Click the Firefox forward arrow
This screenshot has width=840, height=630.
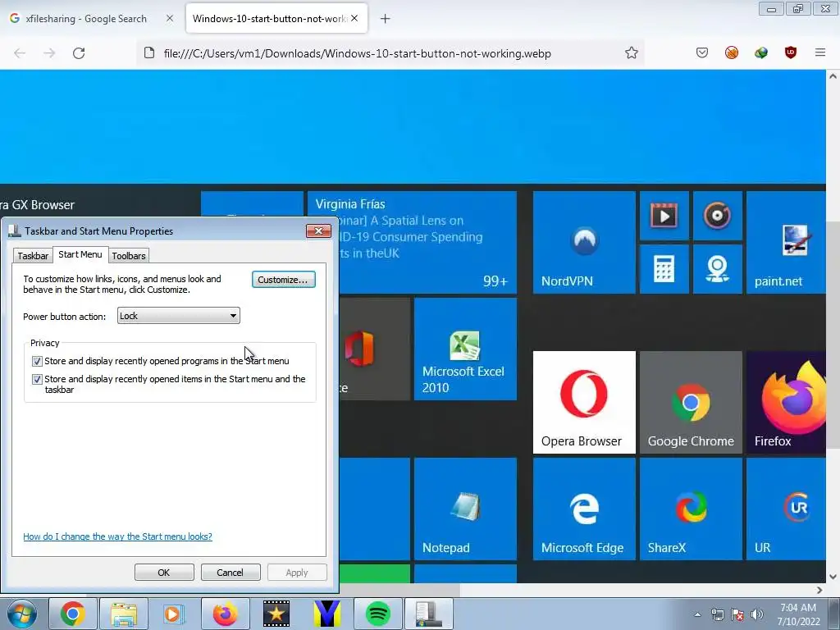[x=49, y=53]
